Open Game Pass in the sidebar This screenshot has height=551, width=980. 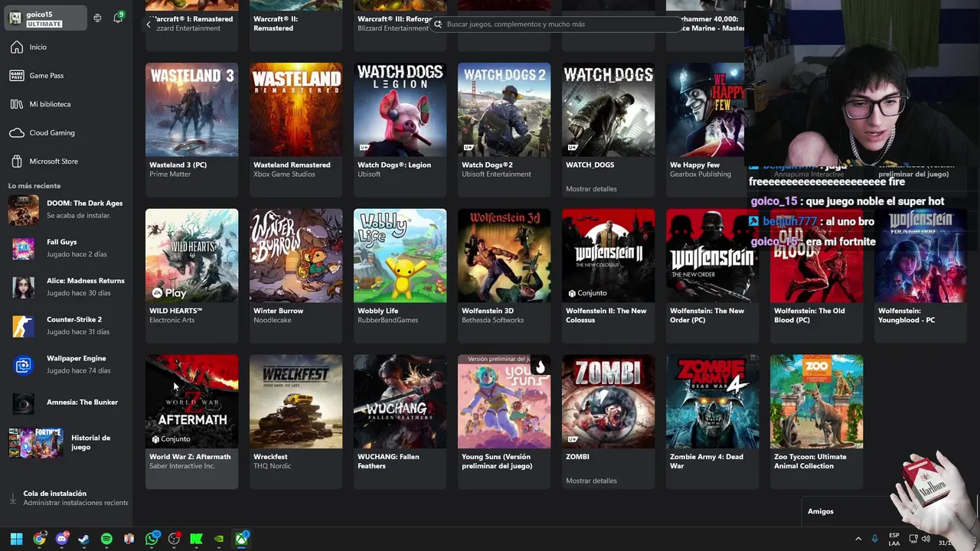(x=67, y=76)
